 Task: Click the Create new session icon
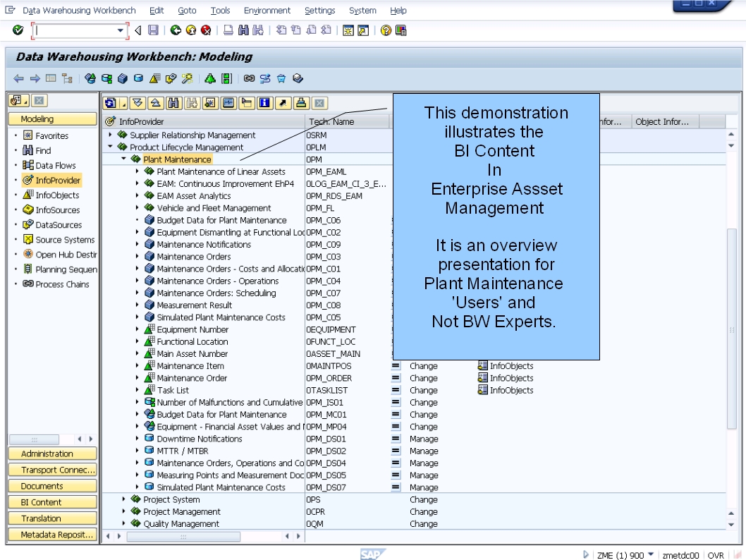tap(348, 30)
